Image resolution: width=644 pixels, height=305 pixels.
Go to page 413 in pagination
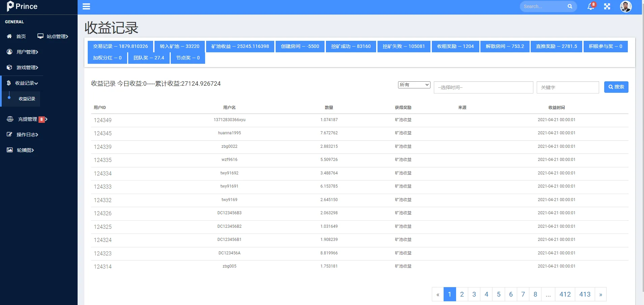(585, 294)
